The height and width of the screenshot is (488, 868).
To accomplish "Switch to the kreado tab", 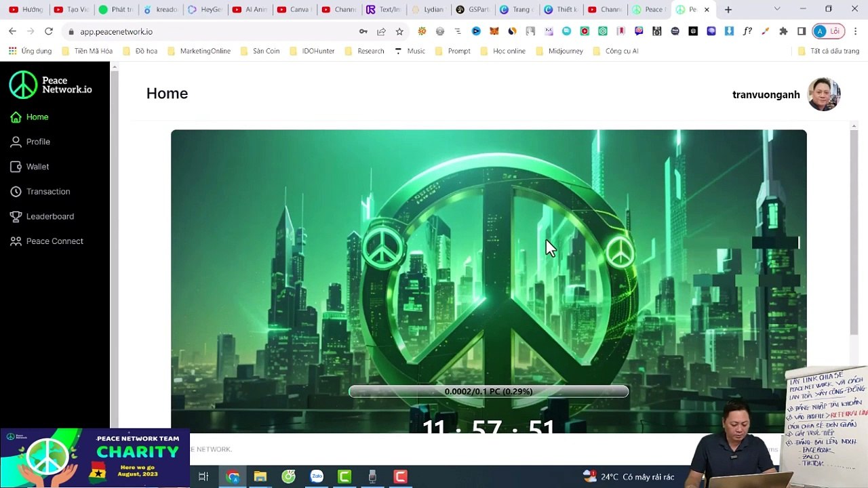I will tap(161, 9).
